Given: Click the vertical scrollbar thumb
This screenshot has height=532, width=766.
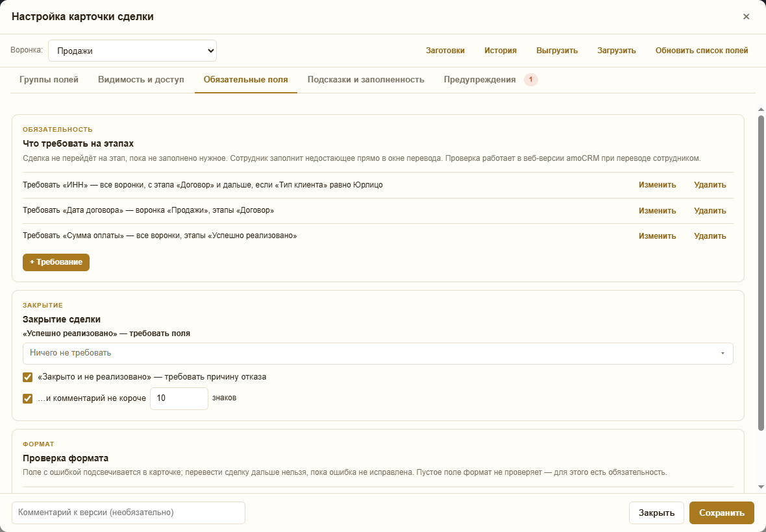Looking at the screenshot, I should (761, 273).
